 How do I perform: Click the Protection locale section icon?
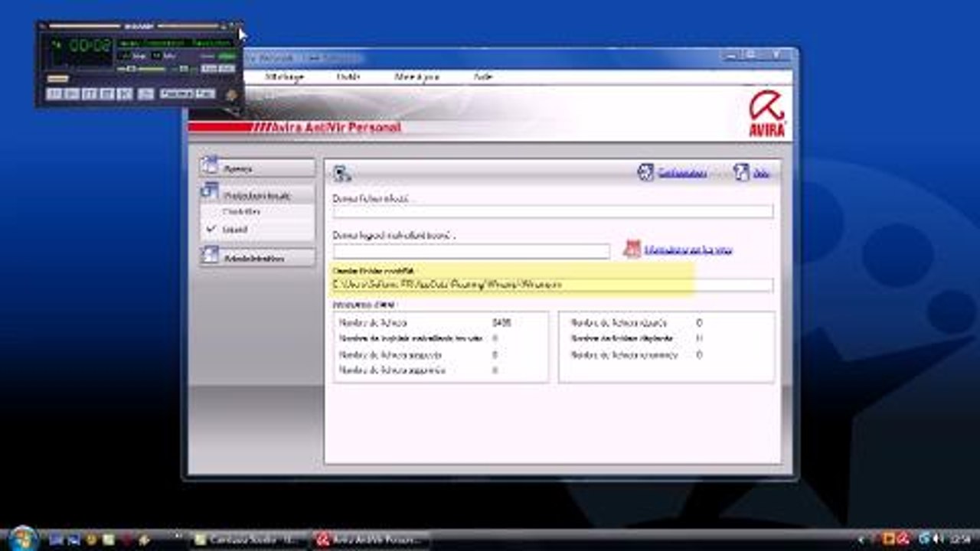[x=209, y=191]
